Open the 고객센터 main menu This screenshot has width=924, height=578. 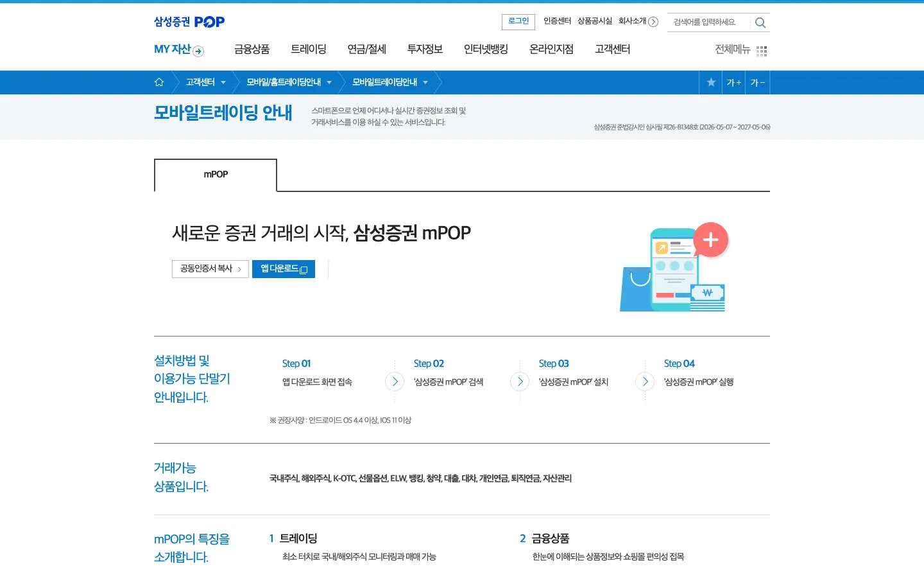click(x=612, y=49)
